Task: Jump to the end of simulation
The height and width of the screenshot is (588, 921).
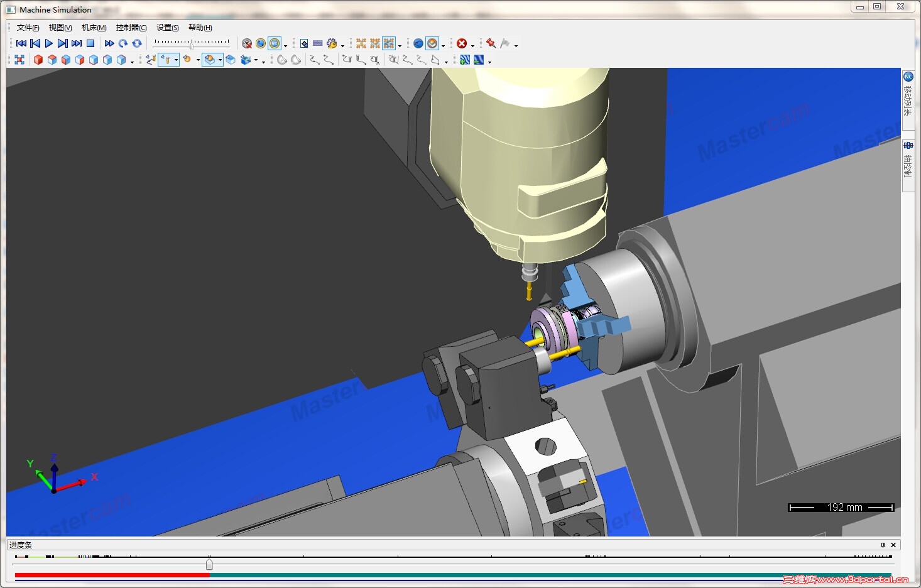Action: [x=77, y=43]
